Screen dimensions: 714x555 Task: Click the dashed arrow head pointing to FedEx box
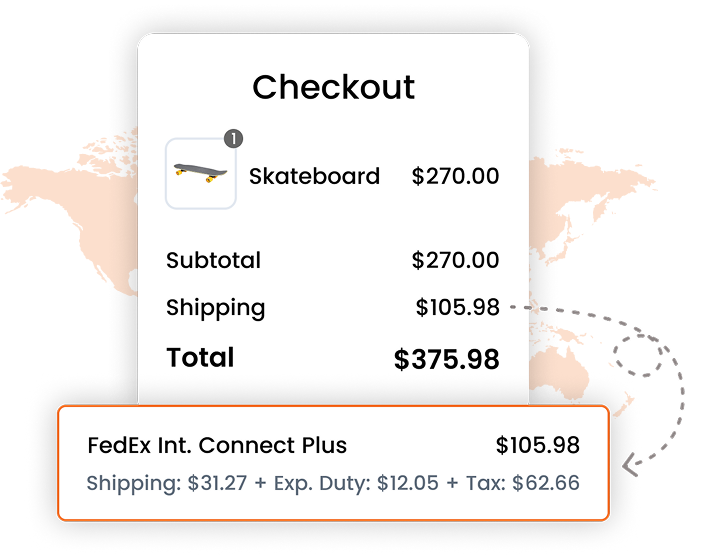pos(630,465)
